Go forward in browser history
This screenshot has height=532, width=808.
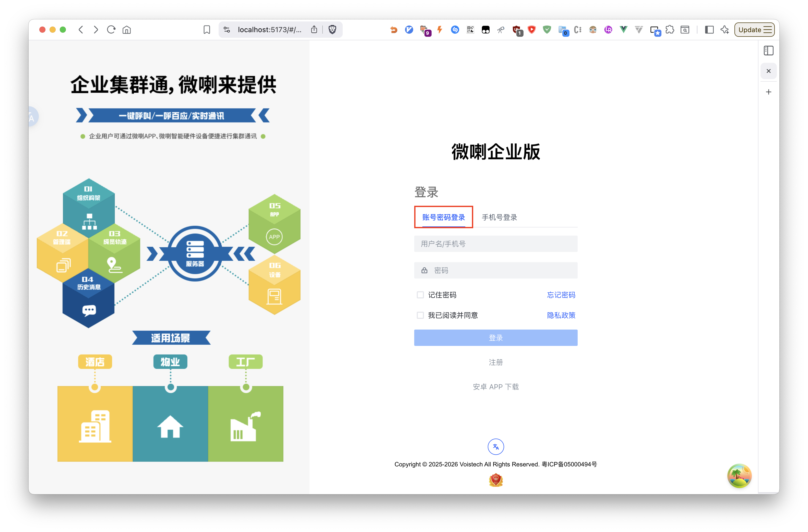[x=96, y=30]
